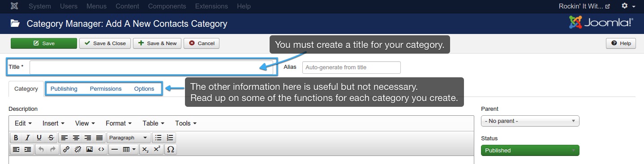Click the Save & Close button
The image size is (644, 164).
click(105, 43)
